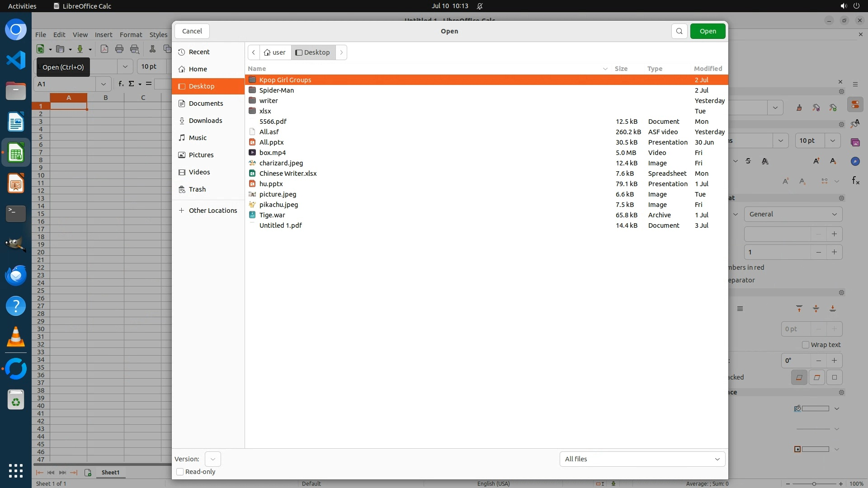The height and width of the screenshot is (488, 868).
Task: Toggle the Wrap text checkbox
Action: pyautogui.click(x=805, y=345)
